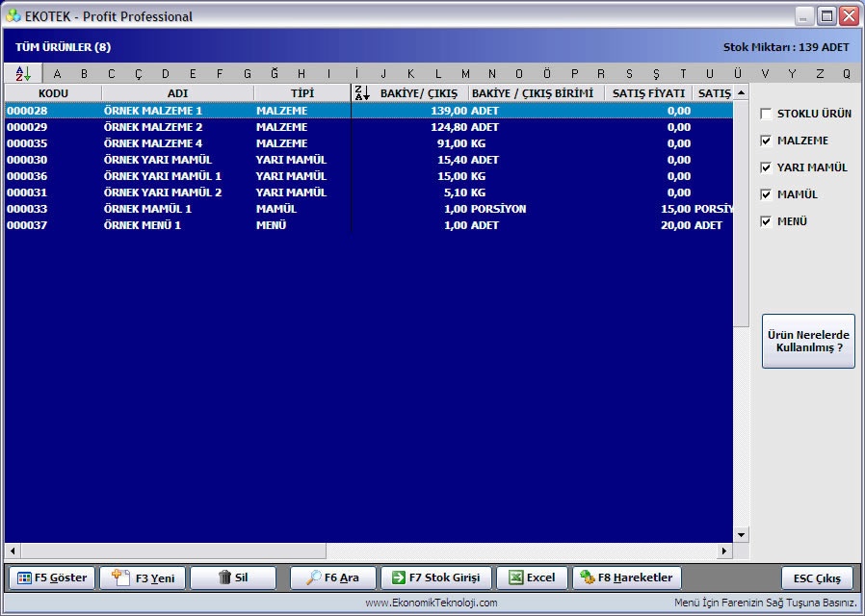865x616 pixels.
Task: Click the horizontal scrollbar left arrow
Action: tap(13, 551)
